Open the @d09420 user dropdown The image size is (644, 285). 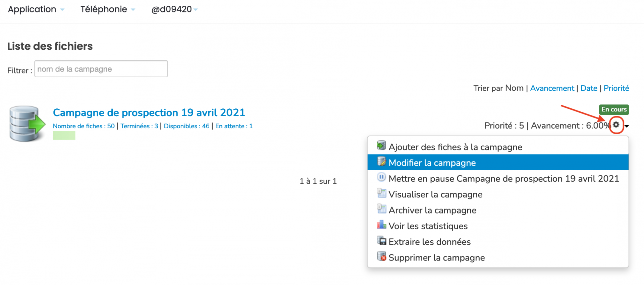click(x=174, y=9)
